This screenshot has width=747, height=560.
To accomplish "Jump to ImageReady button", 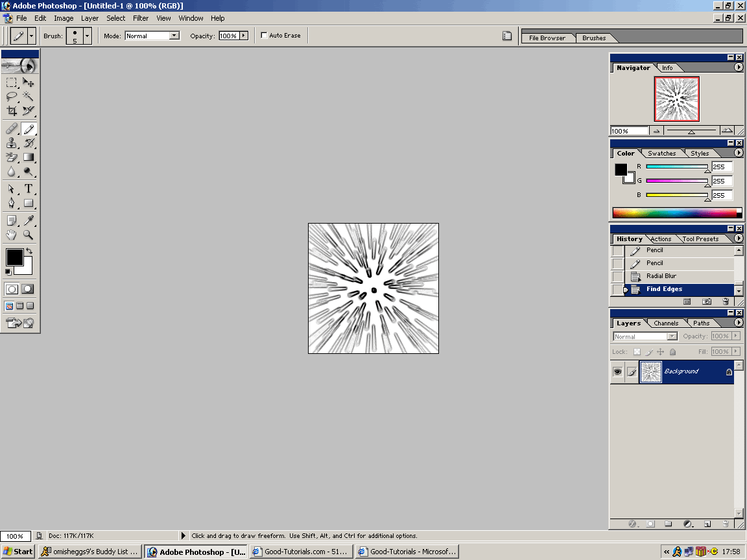I will 20,323.
